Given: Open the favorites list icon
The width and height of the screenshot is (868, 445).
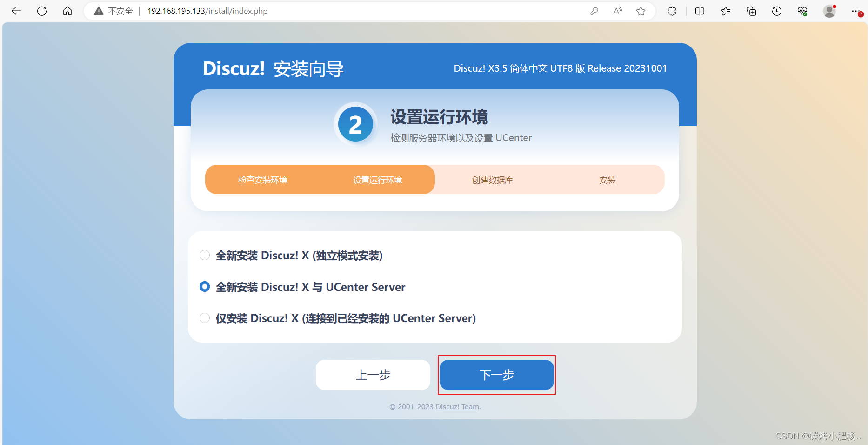Looking at the screenshot, I should [x=726, y=11].
